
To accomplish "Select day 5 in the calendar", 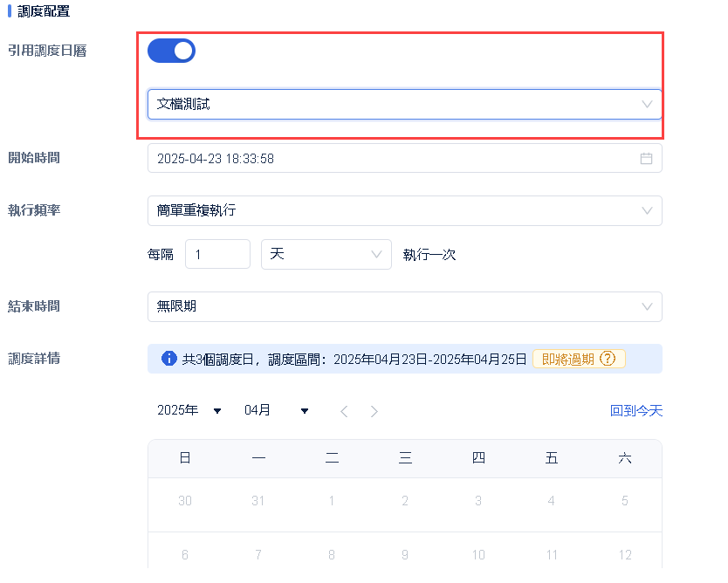I will click(624, 501).
